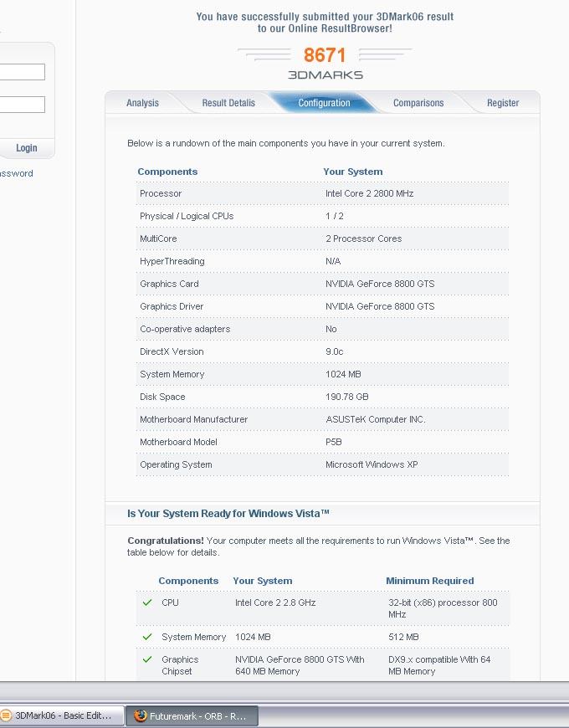Click the green checkmark beside CPU
The image size is (569, 728).
(147, 602)
